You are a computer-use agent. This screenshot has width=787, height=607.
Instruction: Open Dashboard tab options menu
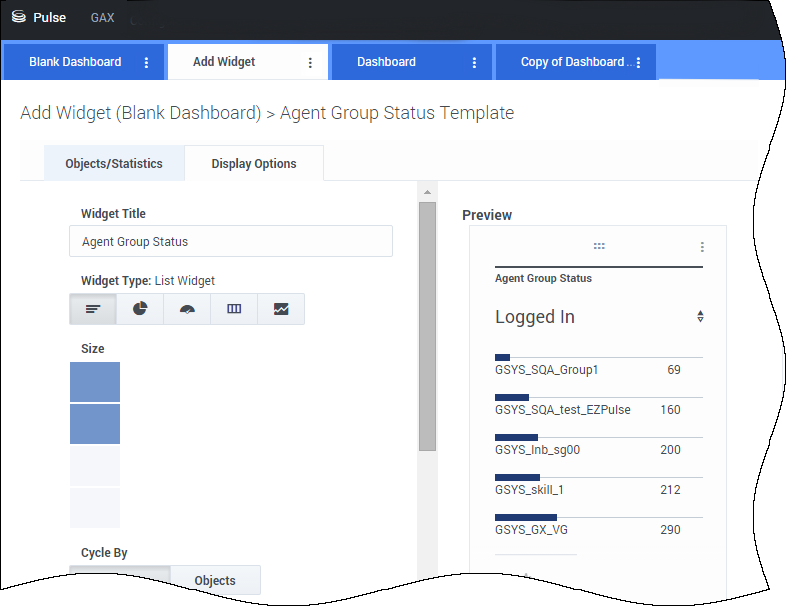[x=474, y=62]
